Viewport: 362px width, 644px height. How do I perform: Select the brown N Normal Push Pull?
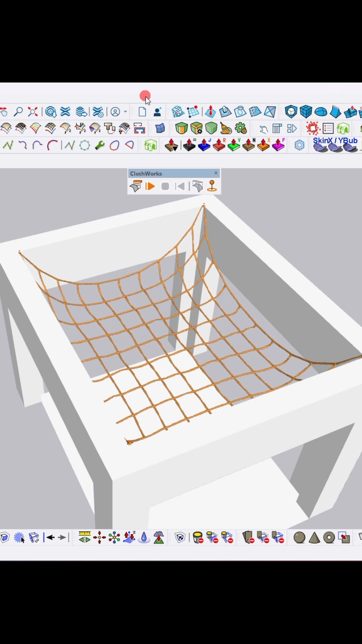[249, 145]
